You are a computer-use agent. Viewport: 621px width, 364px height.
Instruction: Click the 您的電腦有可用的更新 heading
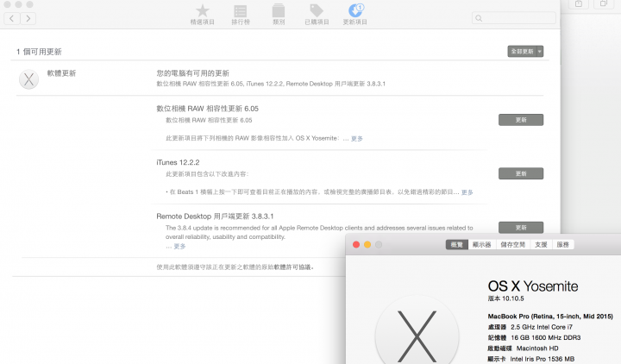pos(193,73)
